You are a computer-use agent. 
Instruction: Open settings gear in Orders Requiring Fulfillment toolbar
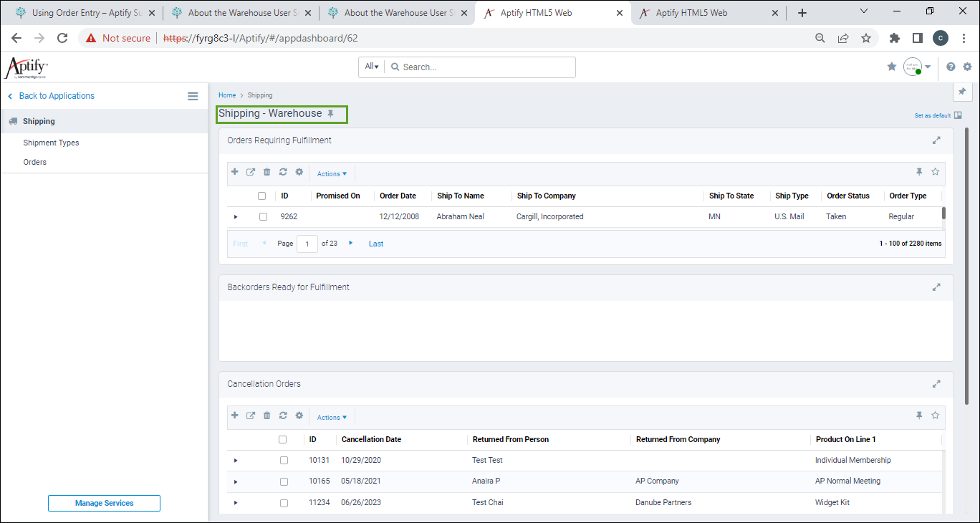(x=299, y=172)
